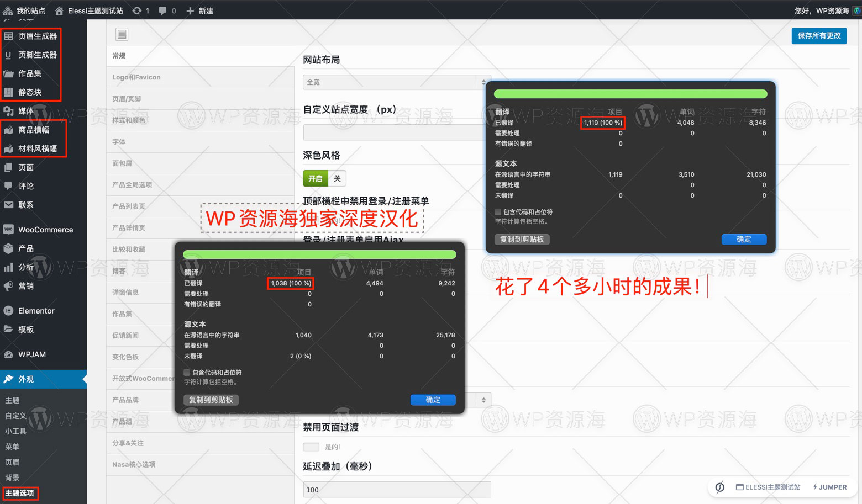Click the 模板 folder icon

pos(8,330)
